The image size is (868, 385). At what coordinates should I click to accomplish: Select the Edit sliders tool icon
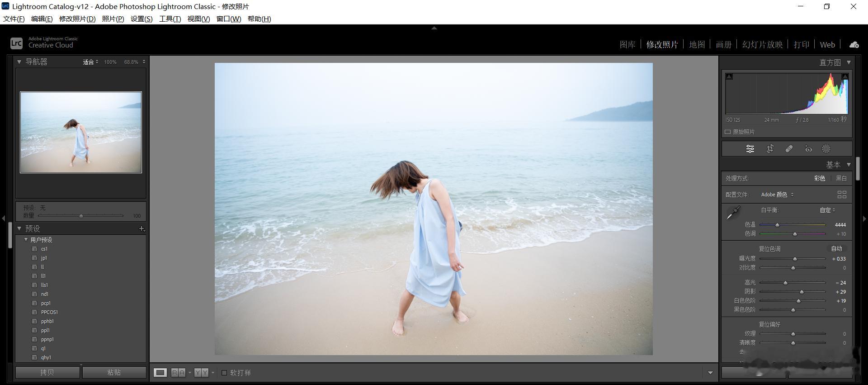pyautogui.click(x=750, y=149)
